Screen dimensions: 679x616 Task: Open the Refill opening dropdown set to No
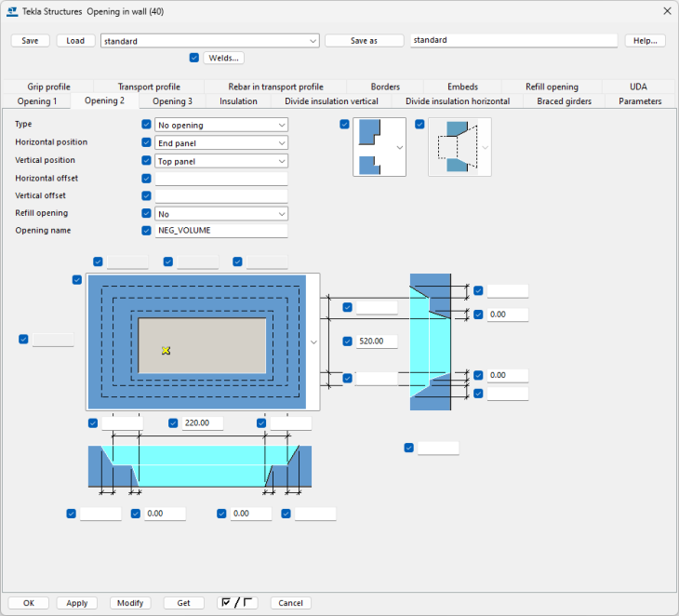point(221,214)
